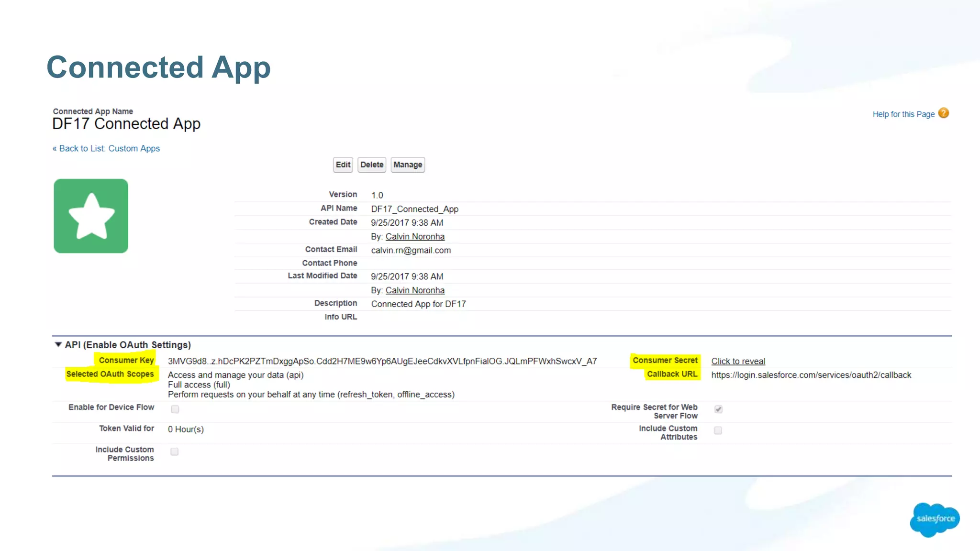Click the Last Modified Date value 9/25/2017 9:38 AM

(407, 276)
